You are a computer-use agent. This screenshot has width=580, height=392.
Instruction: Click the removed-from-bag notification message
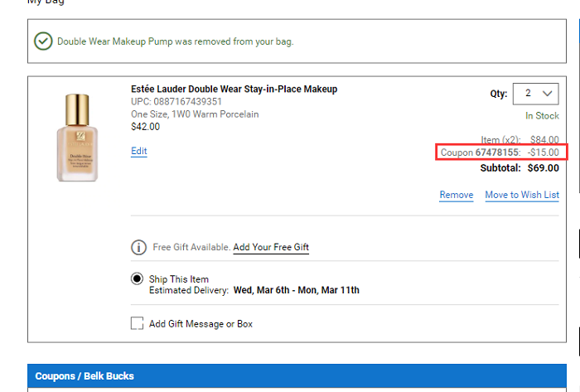pos(176,41)
